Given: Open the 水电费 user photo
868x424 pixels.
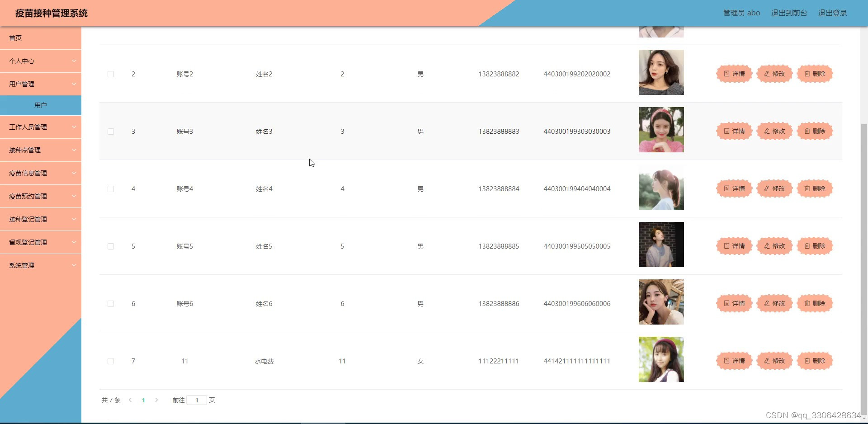Looking at the screenshot, I should point(661,359).
